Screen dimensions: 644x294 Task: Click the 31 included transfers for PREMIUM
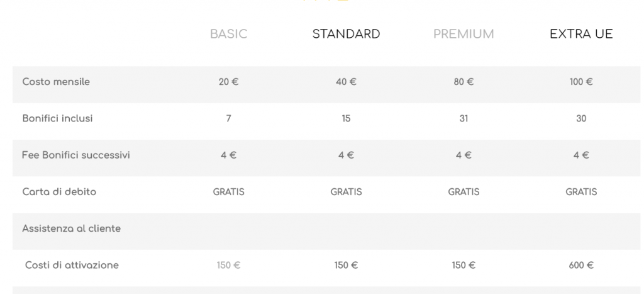464,118
